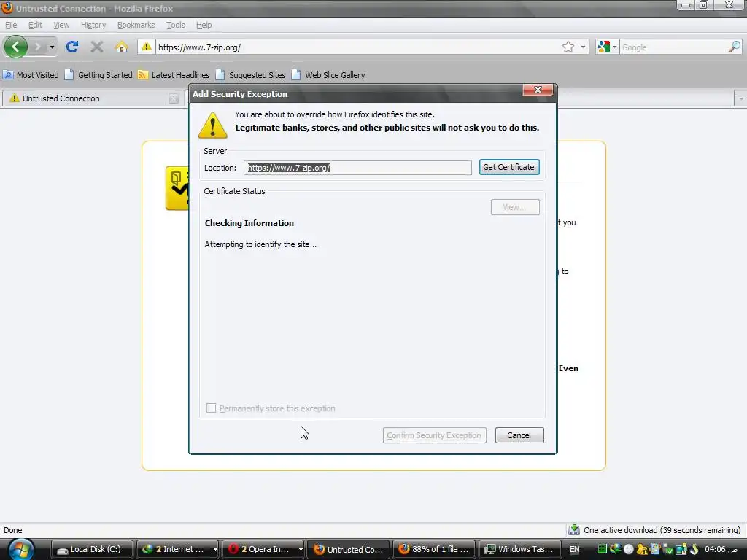
Task: Open the File menu
Action: pos(11,25)
